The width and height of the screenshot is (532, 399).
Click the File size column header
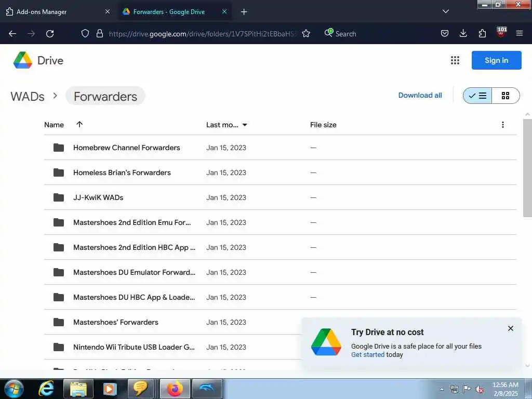click(323, 125)
